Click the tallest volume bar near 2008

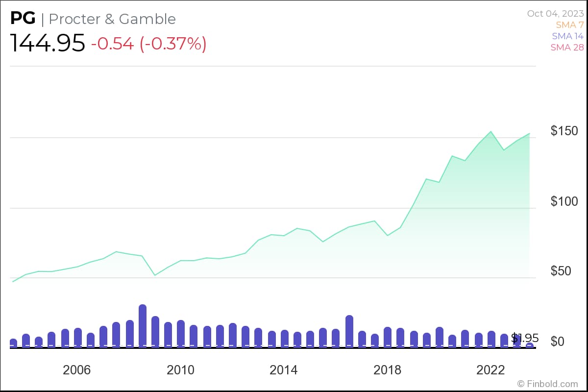pyautogui.click(x=143, y=326)
